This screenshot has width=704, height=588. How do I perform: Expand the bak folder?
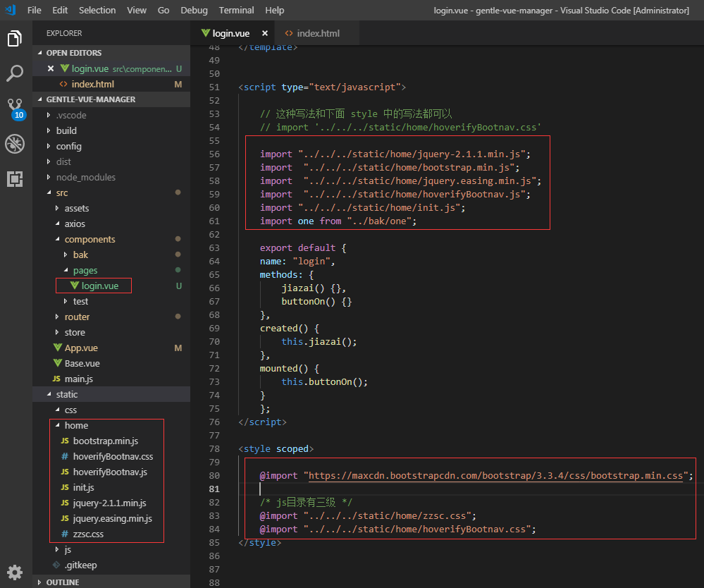[111, 255]
